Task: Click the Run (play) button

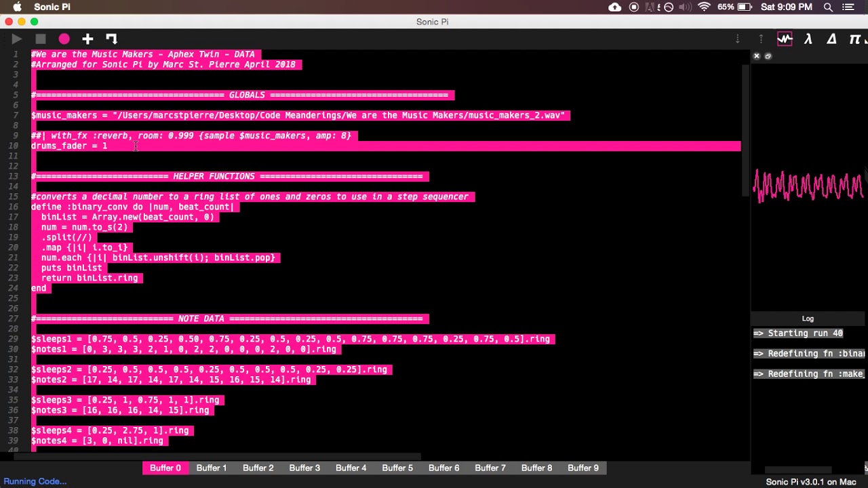Action: pyautogui.click(x=17, y=39)
